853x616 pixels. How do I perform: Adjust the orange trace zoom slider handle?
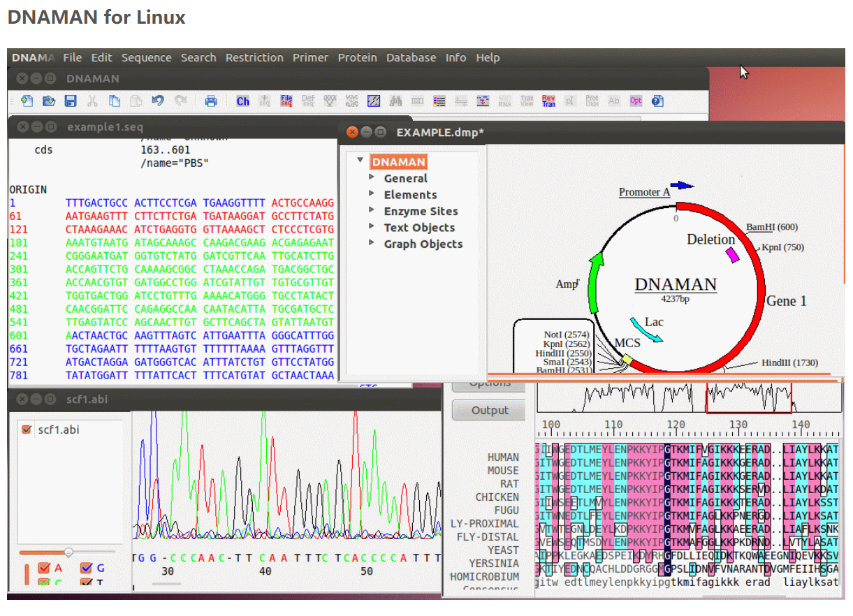pyautogui.click(x=68, y=552)
